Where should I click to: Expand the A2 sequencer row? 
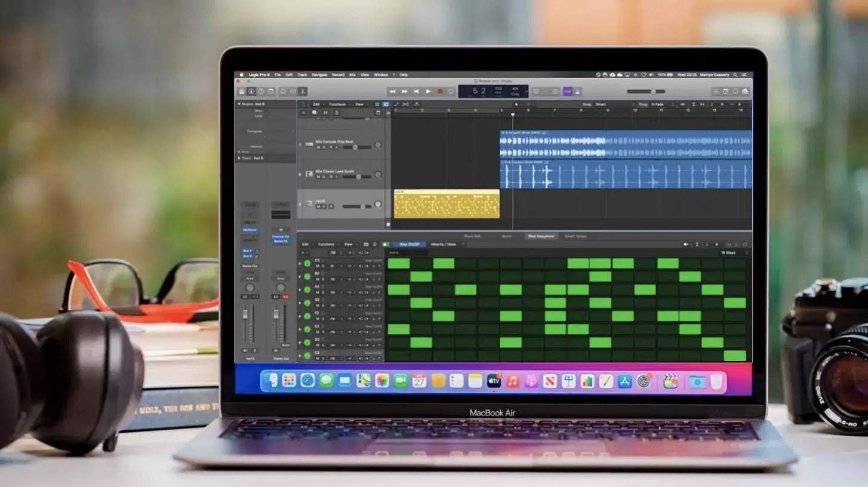(x=300, y=289)
